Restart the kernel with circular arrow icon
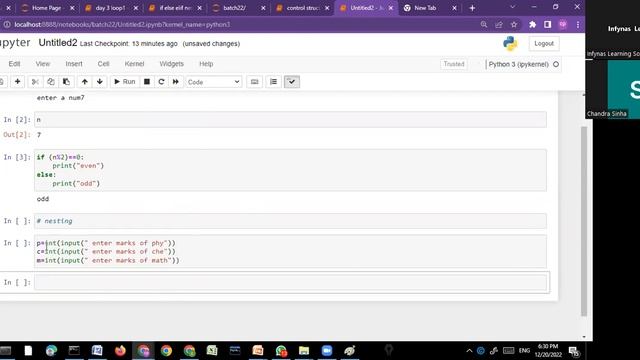The height and width of the screenshot is (360, 640). tap(161, 82)
